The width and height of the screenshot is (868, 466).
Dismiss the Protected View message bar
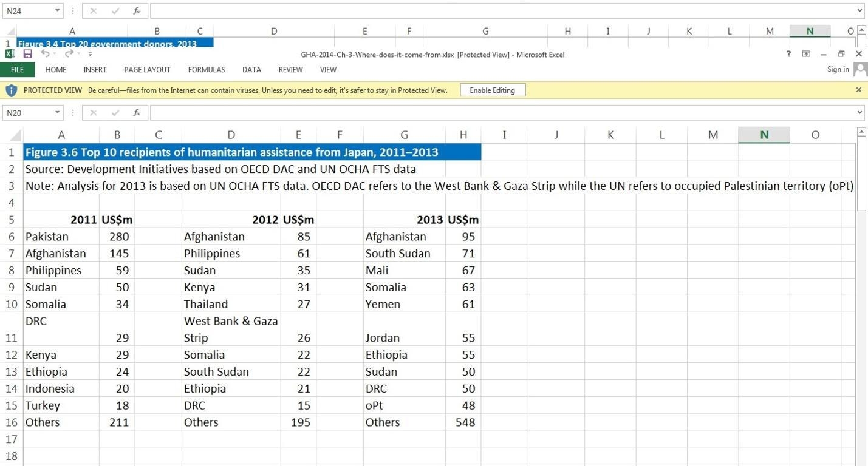coord(859,90)
